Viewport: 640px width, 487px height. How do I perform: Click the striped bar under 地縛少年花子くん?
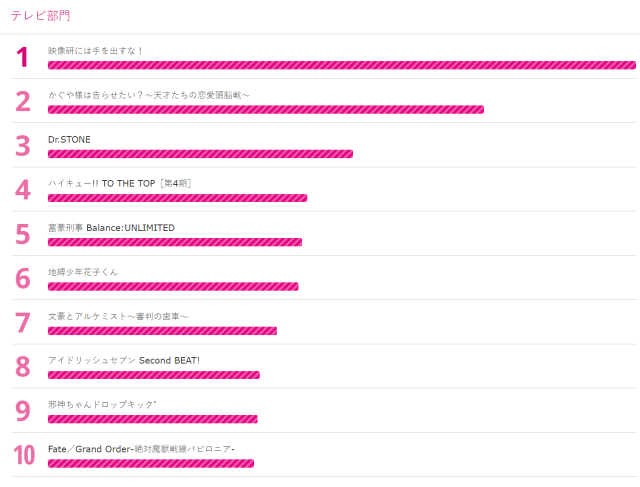pyautogui.click(x=173, y=287)
